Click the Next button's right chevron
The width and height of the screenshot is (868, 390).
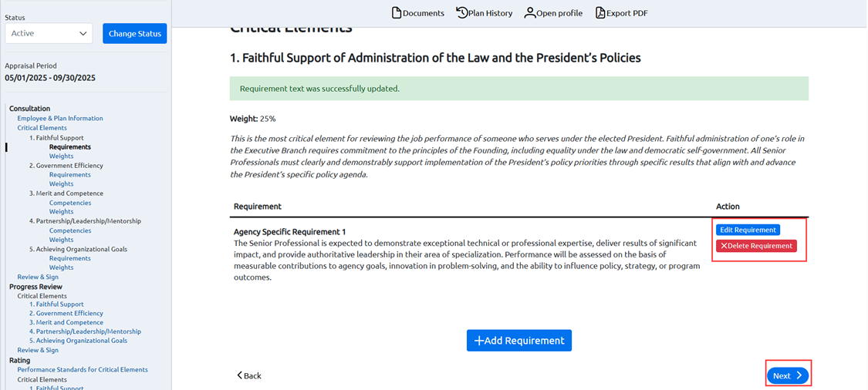point(799,375)
